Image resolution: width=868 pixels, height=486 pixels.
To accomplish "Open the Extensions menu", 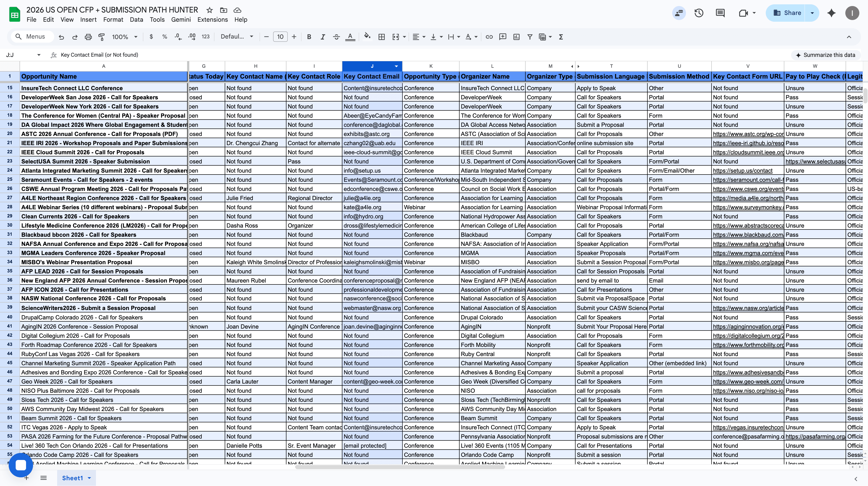I will [212, 20].
